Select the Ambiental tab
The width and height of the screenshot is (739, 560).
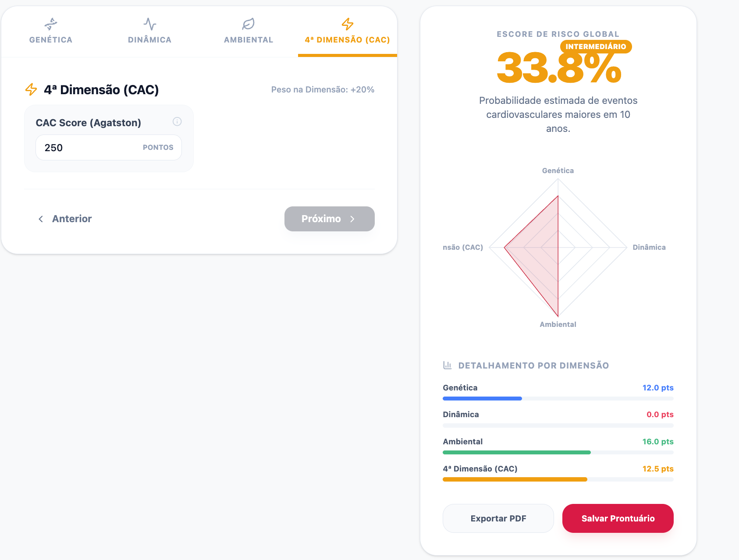point(249,32)
